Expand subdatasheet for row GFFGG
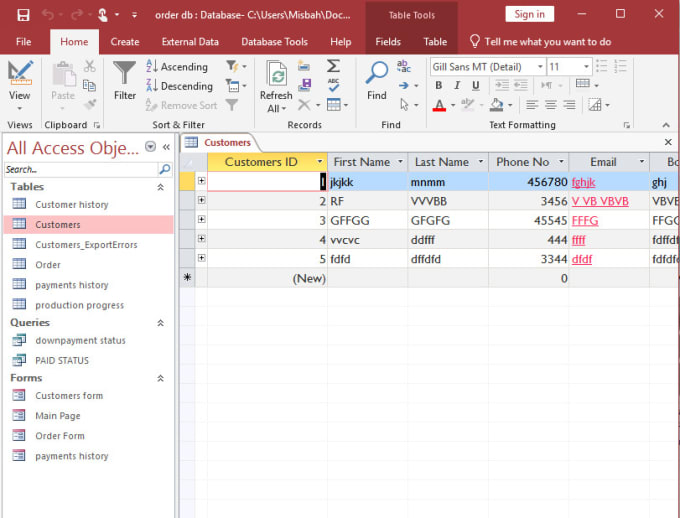 201,219
